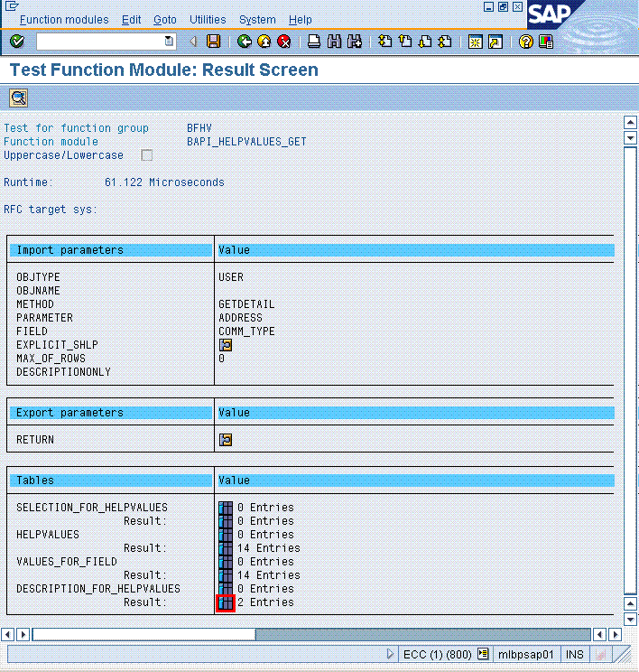Click the green Enter checkmark icon

pos(17,42)
